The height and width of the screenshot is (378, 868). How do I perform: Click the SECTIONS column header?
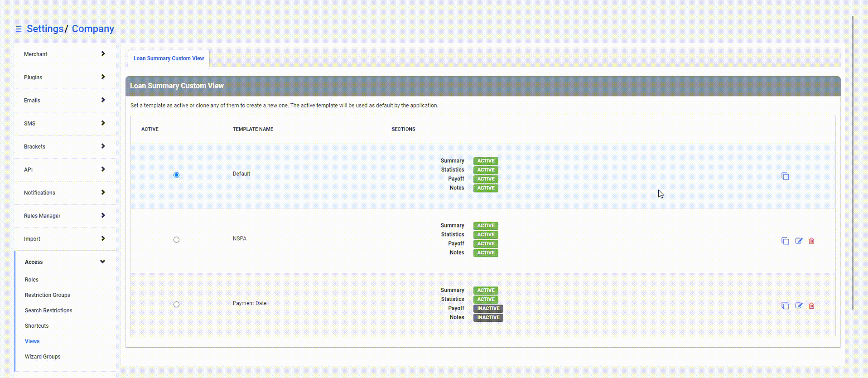click(403, 129)
